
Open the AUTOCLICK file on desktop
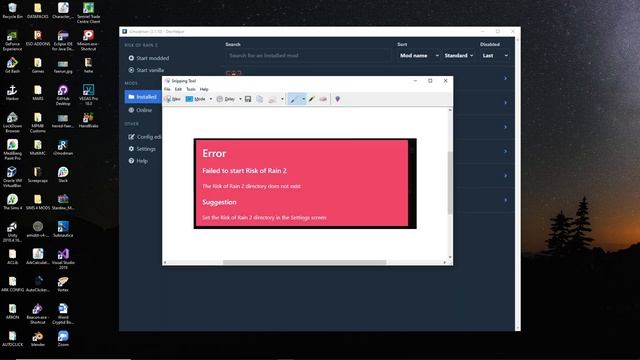point(12,338)
